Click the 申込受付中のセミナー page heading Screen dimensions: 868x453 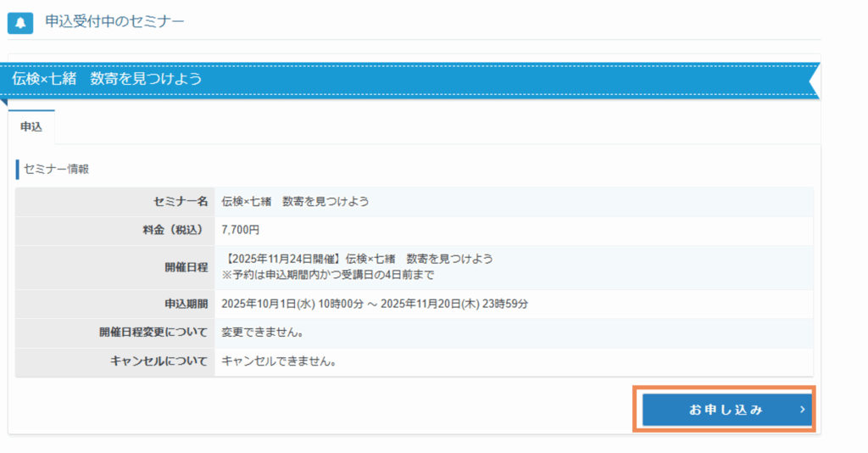coord(114,20)
